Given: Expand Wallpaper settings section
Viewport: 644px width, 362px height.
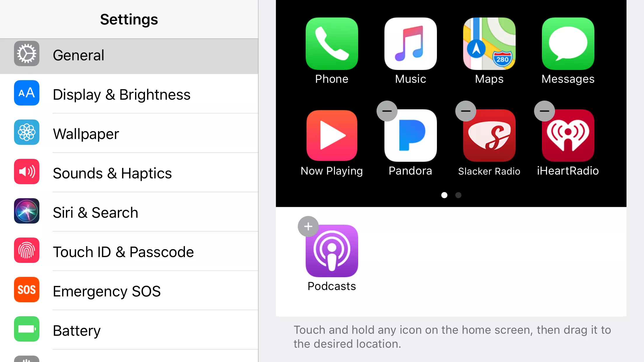Looking at the screenshot, I should (x=128, y=133).
